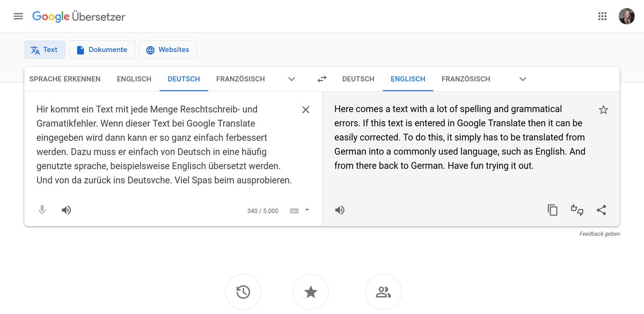Open translation history
644x314 pixels.
(x=243, y=292)
